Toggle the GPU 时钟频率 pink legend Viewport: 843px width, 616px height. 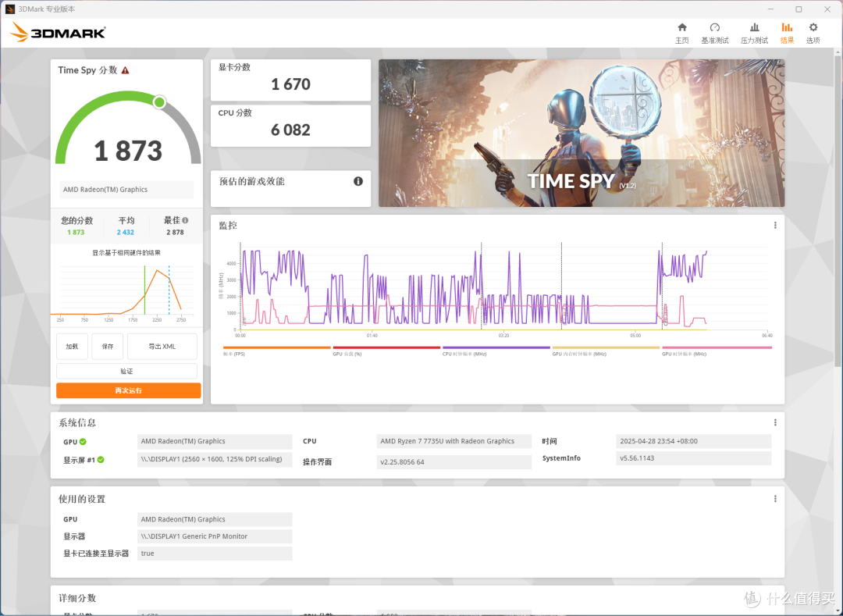[716, 351]
